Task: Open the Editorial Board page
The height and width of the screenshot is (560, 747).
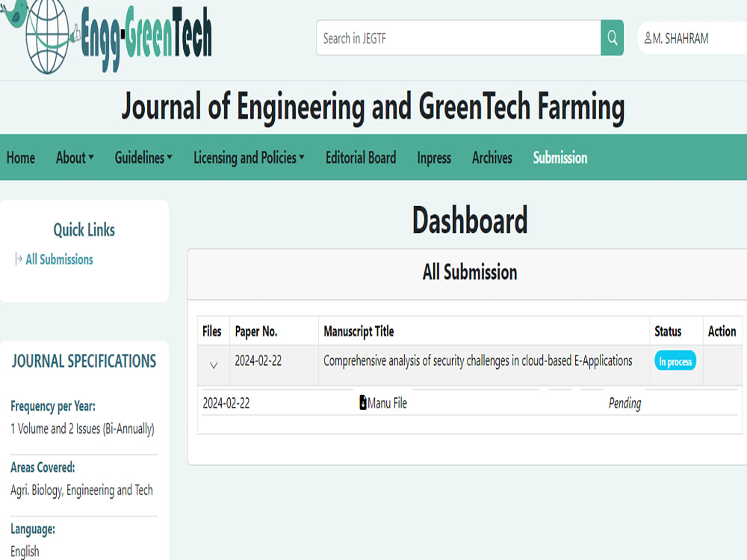Action: [361, 158]
